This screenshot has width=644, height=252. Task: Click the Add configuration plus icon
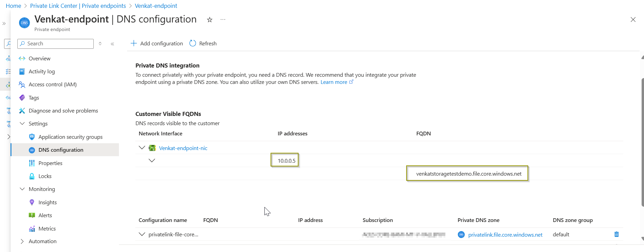click(x=134, y=43)
